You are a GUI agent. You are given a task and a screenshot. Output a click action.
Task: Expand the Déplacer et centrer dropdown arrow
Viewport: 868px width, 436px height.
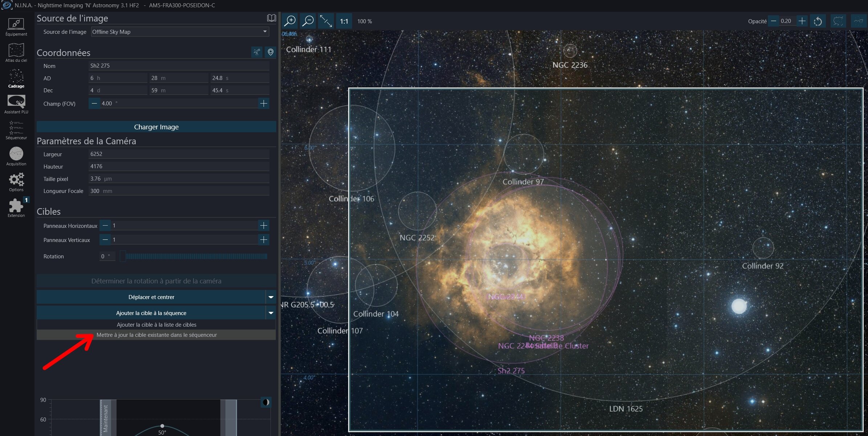[x=271, y=297]
